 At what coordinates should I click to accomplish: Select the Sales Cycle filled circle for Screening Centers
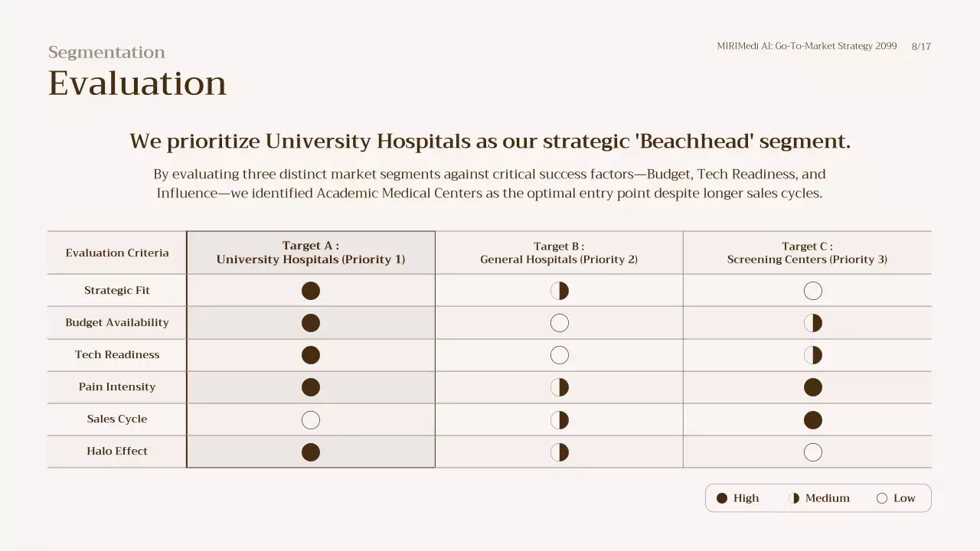pyautogui.click(x=813, y=420)
